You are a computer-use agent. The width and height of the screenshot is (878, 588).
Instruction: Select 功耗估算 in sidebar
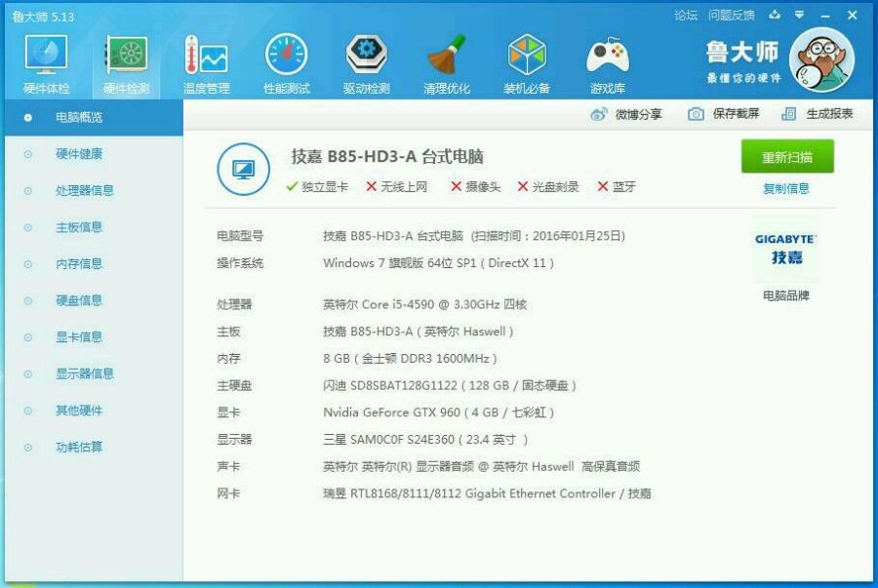click(x=94, y=447)
